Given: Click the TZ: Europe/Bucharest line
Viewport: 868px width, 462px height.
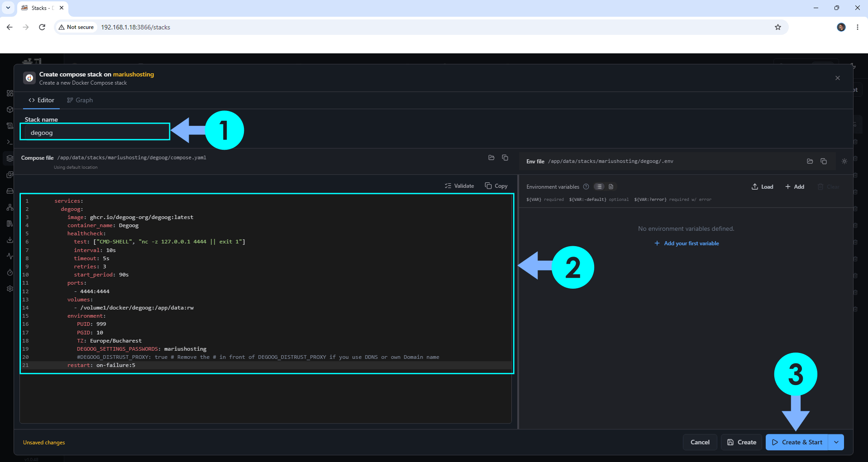Looking at the screenshot, I should [x=109, y=341].
